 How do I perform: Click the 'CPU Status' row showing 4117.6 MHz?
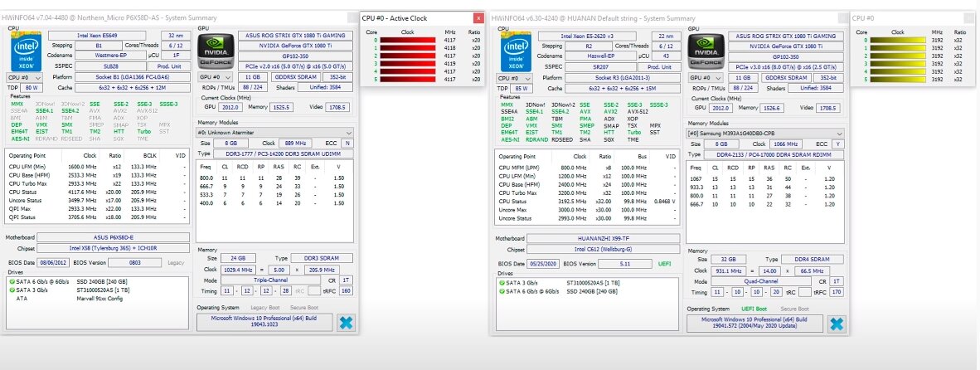point(97,192)
